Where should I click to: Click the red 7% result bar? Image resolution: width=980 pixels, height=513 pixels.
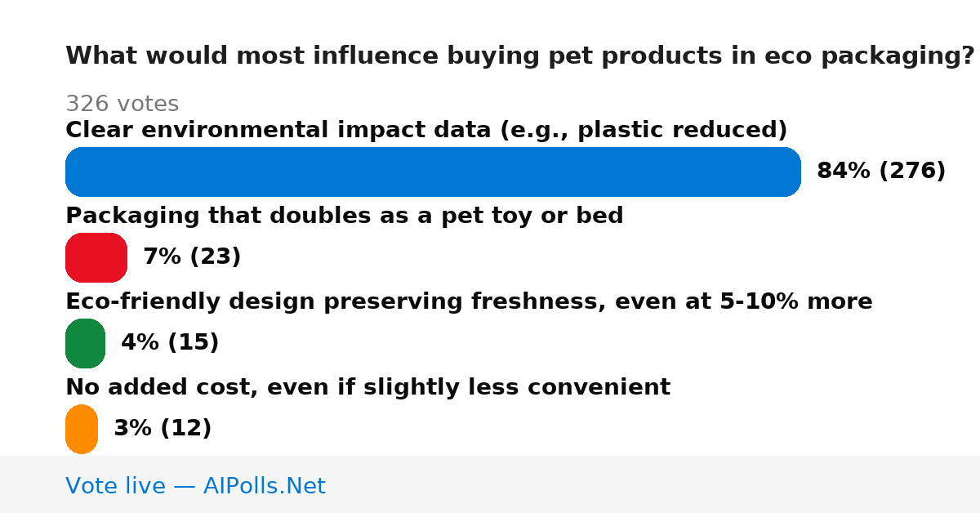(96, 257)
